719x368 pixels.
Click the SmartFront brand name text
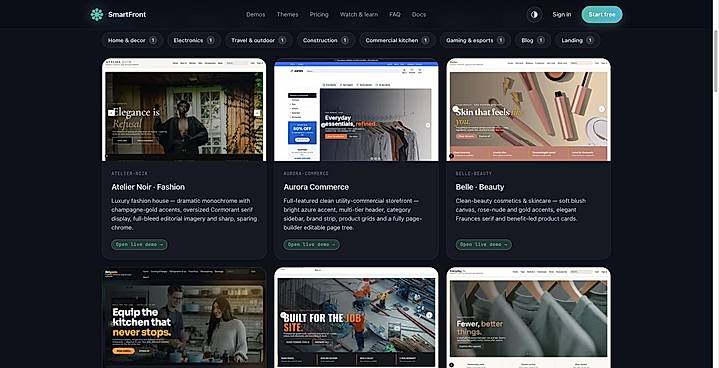coord(127,15)
